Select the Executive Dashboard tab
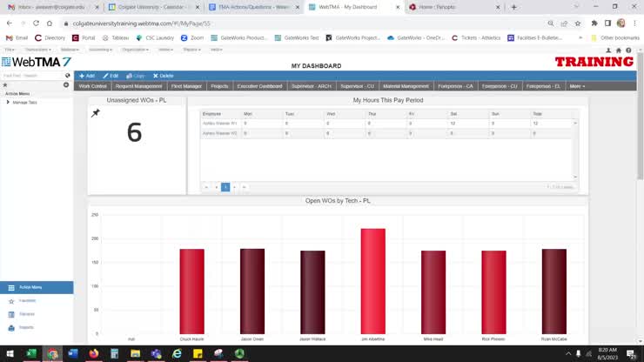 pos(259,86)
